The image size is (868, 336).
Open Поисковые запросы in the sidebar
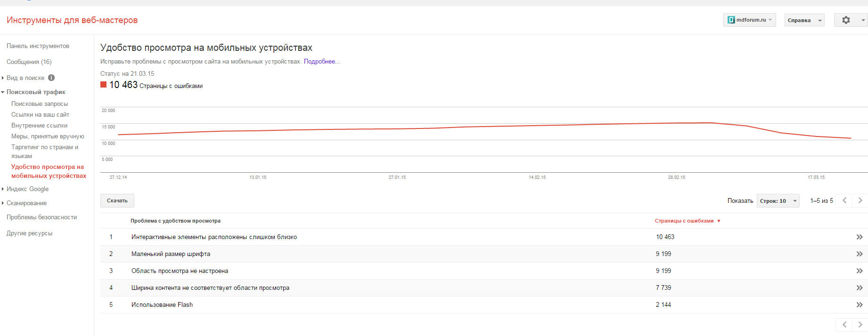point(40,104)
